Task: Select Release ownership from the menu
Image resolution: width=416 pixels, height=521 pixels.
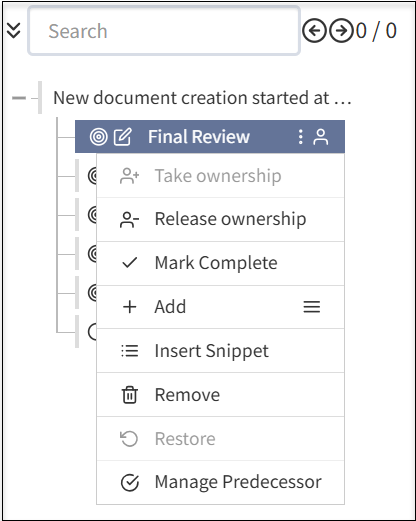Action: pos(220,219)
